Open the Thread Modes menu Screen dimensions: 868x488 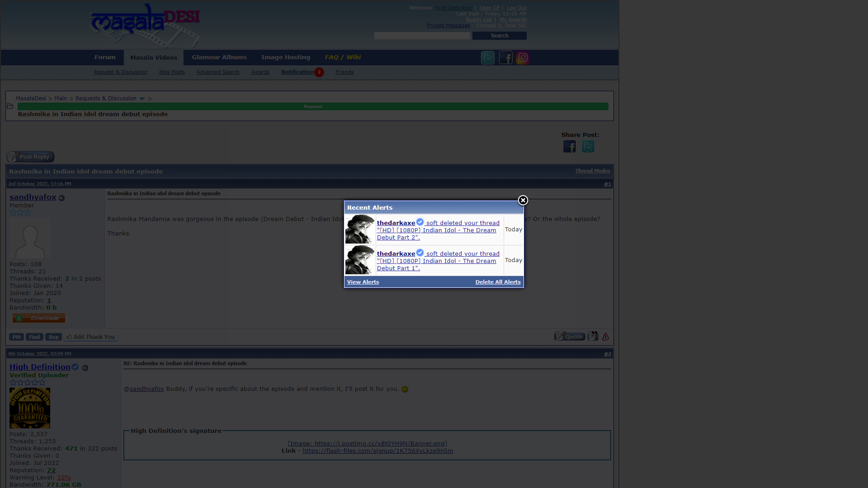(592, 171)
